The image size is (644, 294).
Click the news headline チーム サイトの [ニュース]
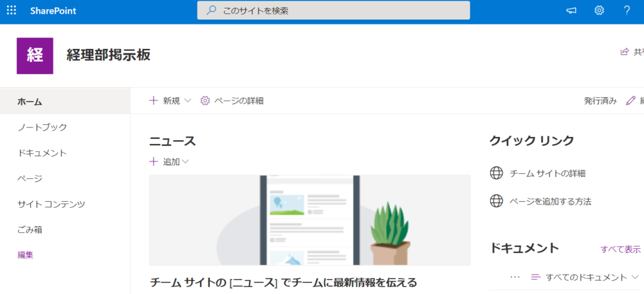[x=284, y=282]
